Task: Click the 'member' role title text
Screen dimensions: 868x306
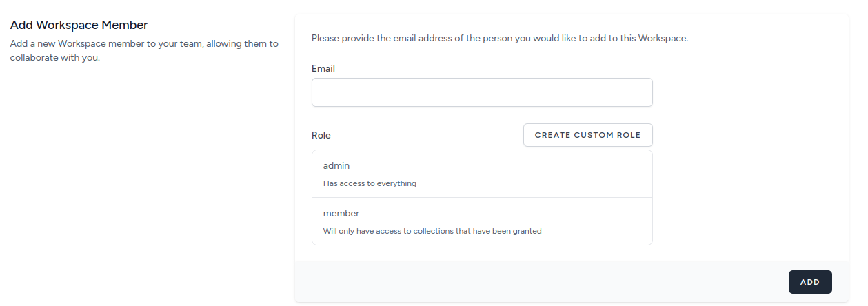Action: pyautogui.click(x=341, y=214)
